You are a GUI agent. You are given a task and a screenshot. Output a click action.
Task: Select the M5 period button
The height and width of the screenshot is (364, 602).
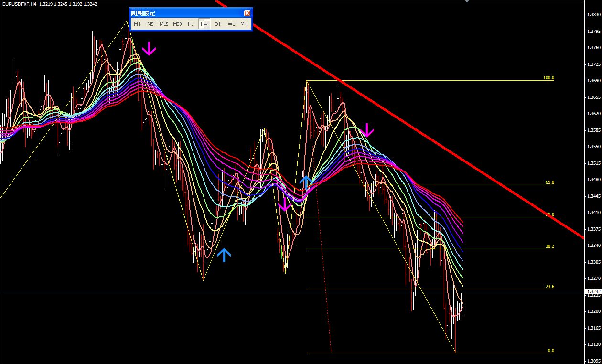tap(150, 24)
